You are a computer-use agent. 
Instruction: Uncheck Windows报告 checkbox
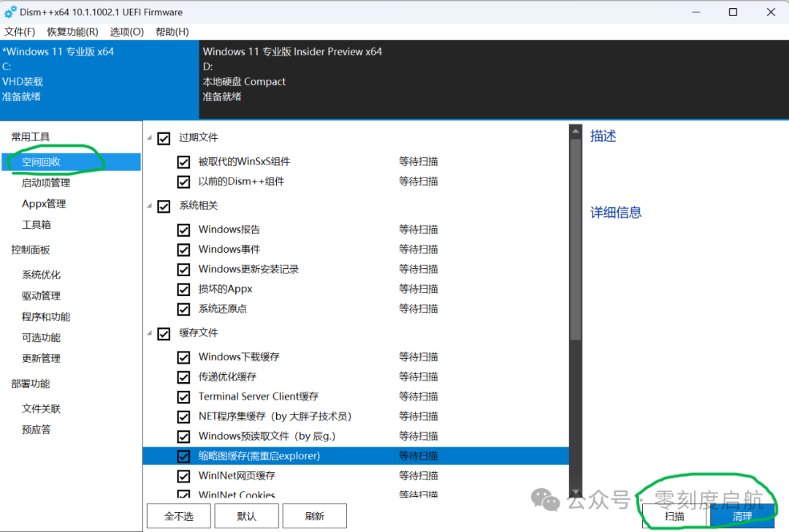tap(183, 230)
